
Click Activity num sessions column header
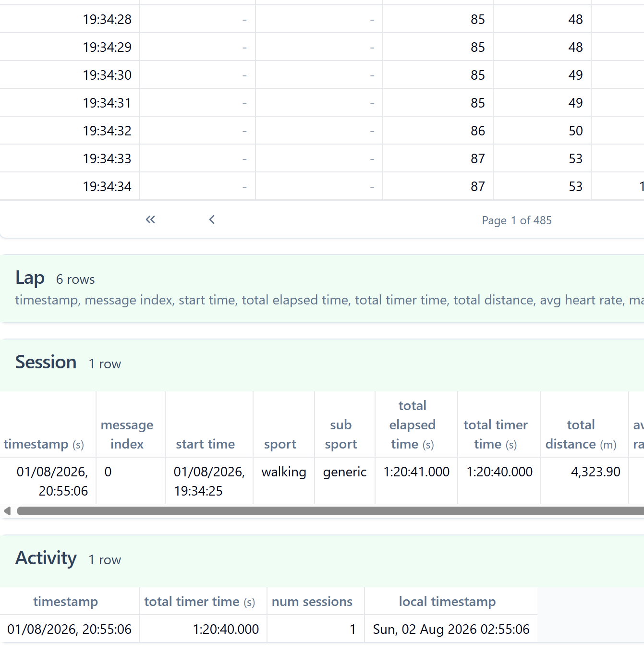pos(312,602)
